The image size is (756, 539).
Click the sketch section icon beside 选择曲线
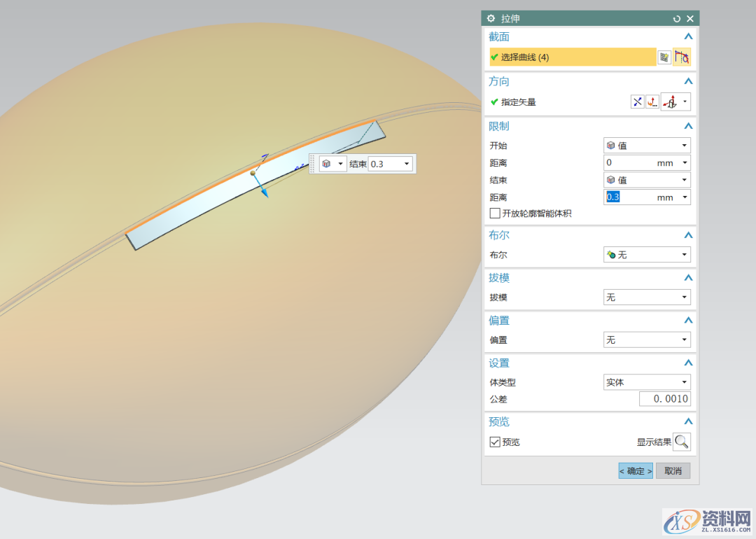pos(664,57)
